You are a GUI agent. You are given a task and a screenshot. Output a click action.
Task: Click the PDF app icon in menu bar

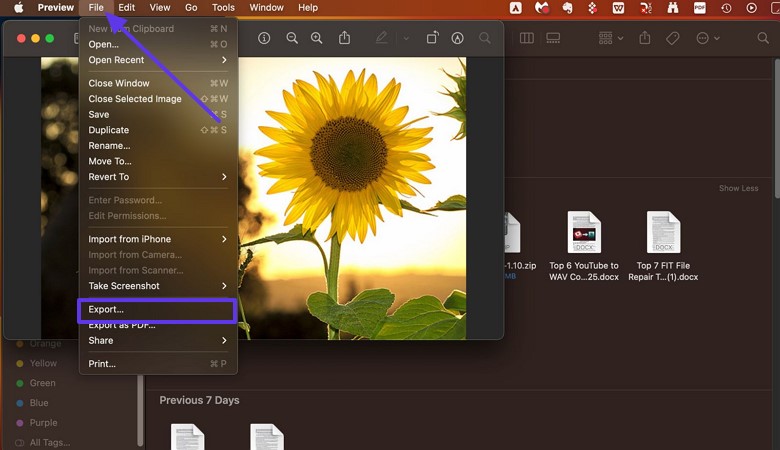(699, 7)
